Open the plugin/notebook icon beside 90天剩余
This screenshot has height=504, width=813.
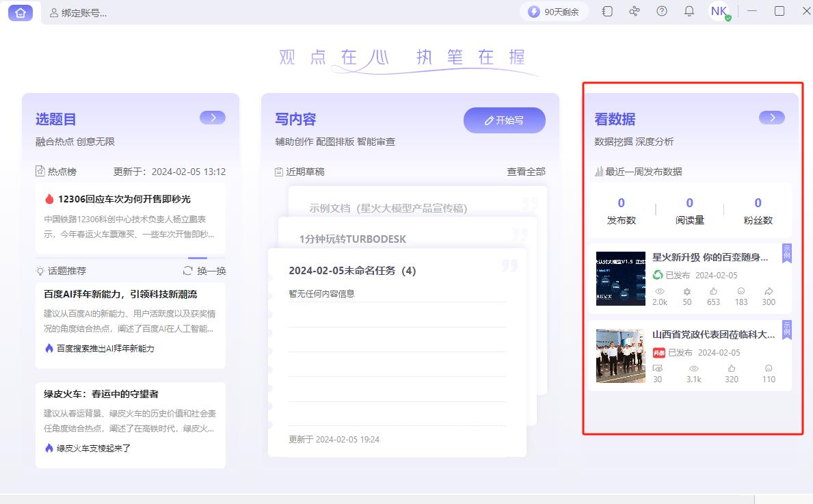(607, 11)
